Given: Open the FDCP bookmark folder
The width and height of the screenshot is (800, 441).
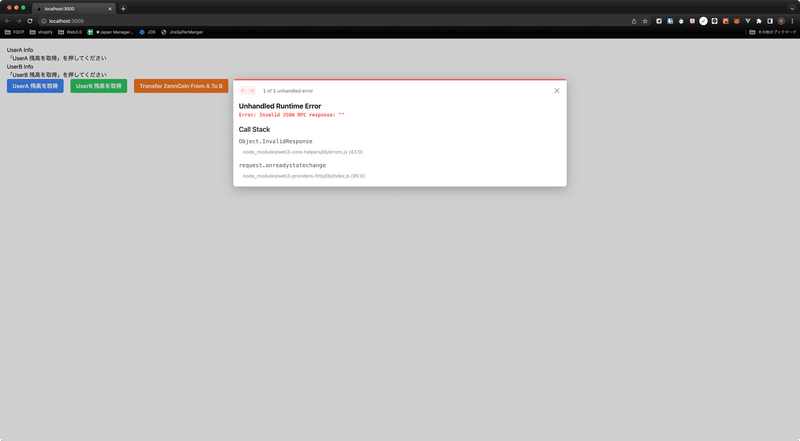Looking at the screenshot, I should click(14, 32).
